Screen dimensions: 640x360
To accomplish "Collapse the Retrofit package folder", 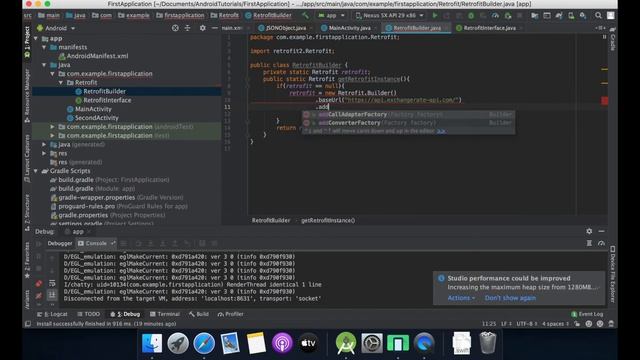I will coord(61,82).
